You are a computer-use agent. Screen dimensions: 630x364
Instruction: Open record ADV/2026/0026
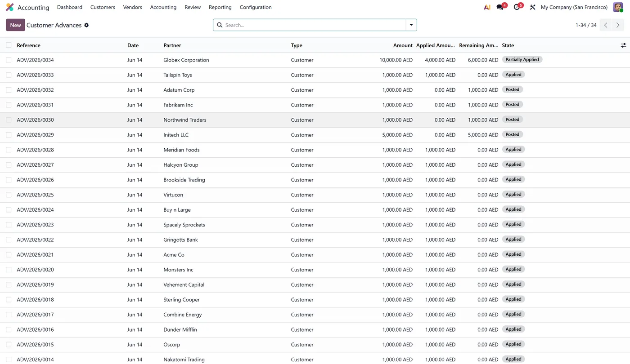click(x=35, y=180)
